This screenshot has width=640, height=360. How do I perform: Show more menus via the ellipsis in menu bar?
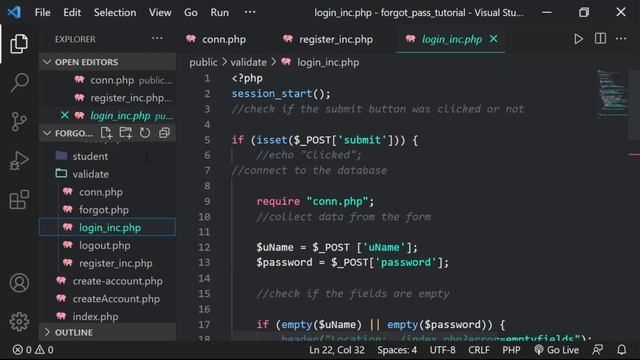click(250, 12)
